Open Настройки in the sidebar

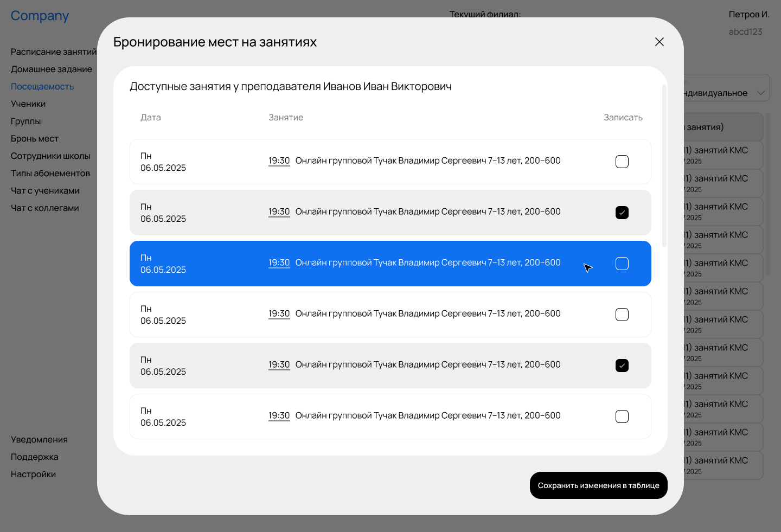pyautogui.click(x=33, y=474)
